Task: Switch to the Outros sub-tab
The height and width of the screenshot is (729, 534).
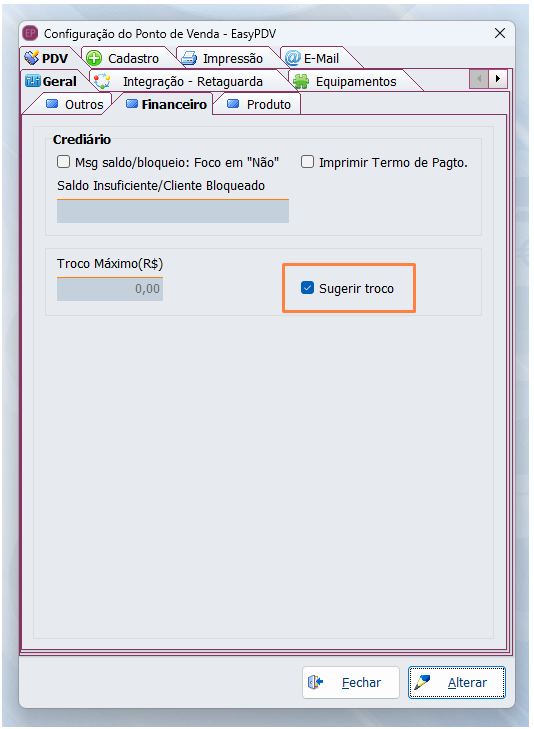Action: pyautogui.click(x=74, y=104)
